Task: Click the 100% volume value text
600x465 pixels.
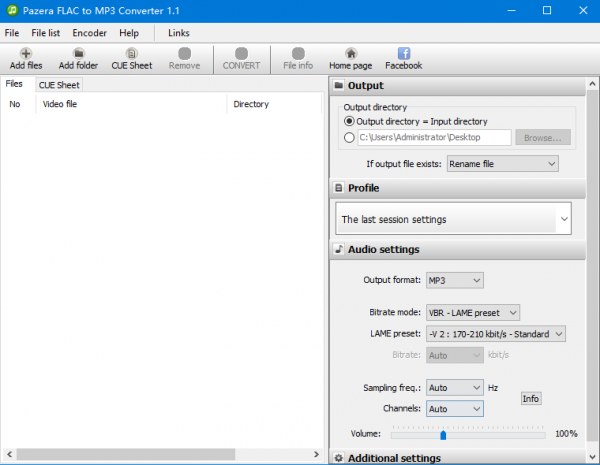Action: (x=566, y=434)
